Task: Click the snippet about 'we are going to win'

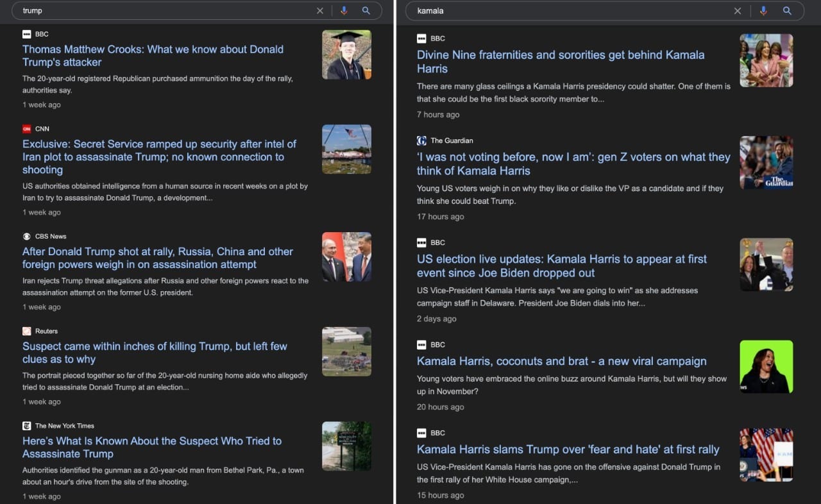Action: [x=557, y=296]
